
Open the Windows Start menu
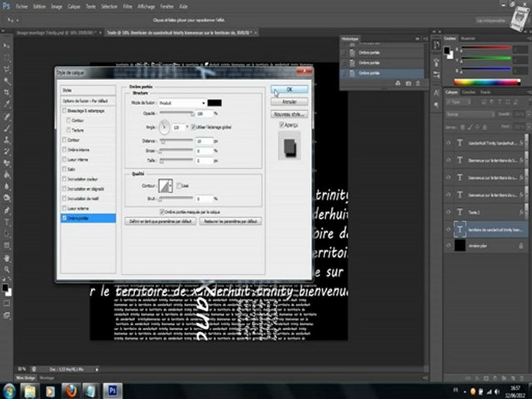point(9,391)
